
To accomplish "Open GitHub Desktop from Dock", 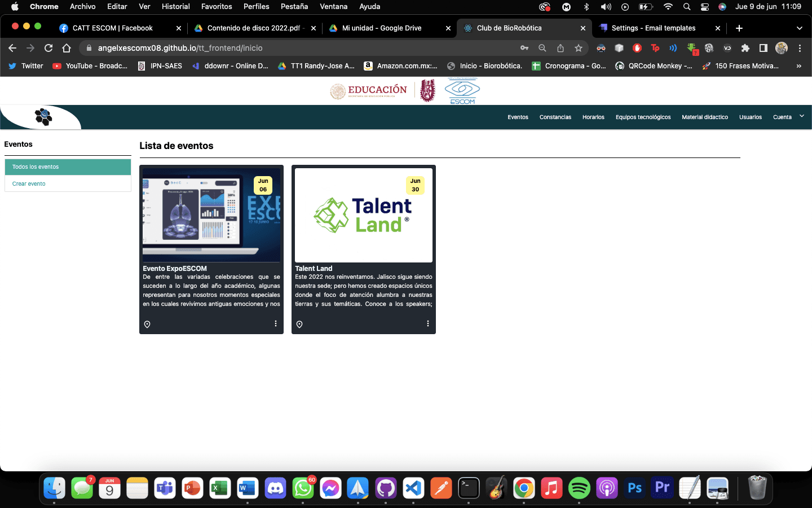I will tap(386, 488).
